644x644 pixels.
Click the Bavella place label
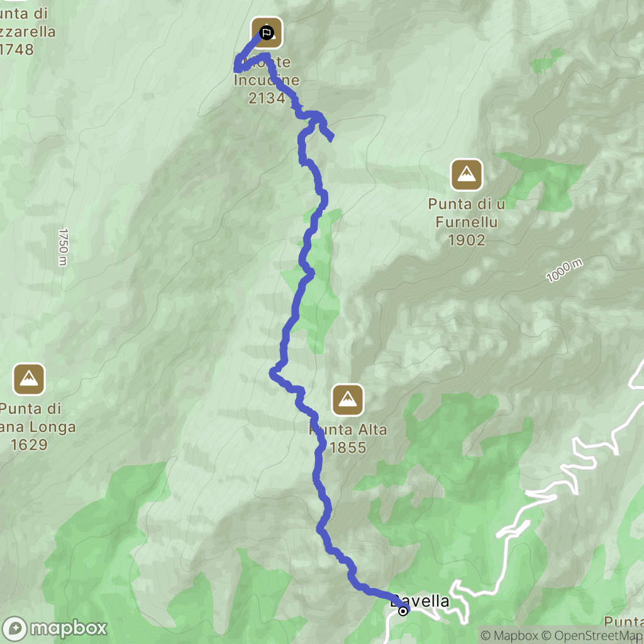[x=420, y=601]
